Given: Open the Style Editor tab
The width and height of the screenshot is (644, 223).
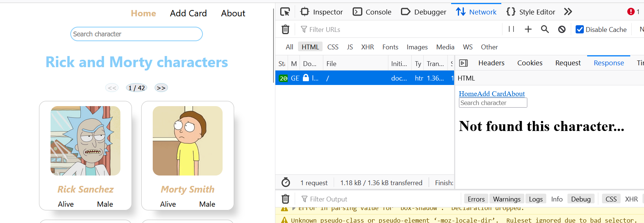Looking at the screenshot, I should [531, 12].
